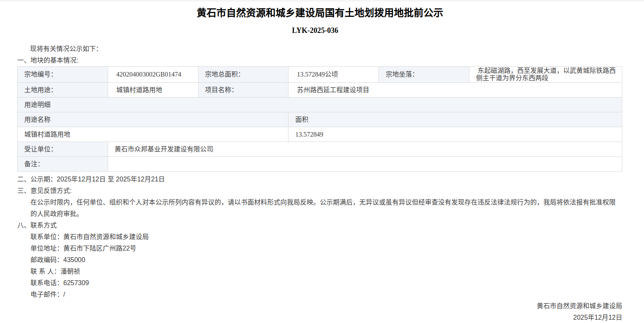Select the parcel number 420204003002GB01474
Image resolution: width=644 pixels, height=323 pixels.
149,74
